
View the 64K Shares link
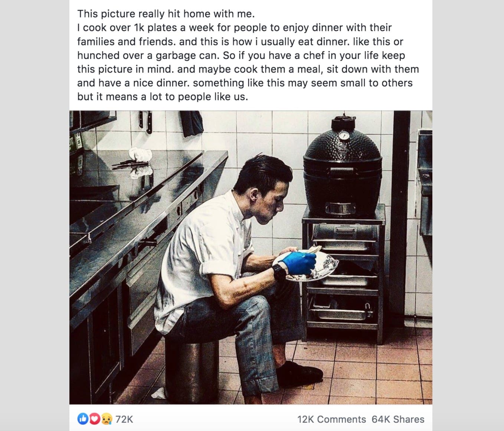tap(398, 419)
